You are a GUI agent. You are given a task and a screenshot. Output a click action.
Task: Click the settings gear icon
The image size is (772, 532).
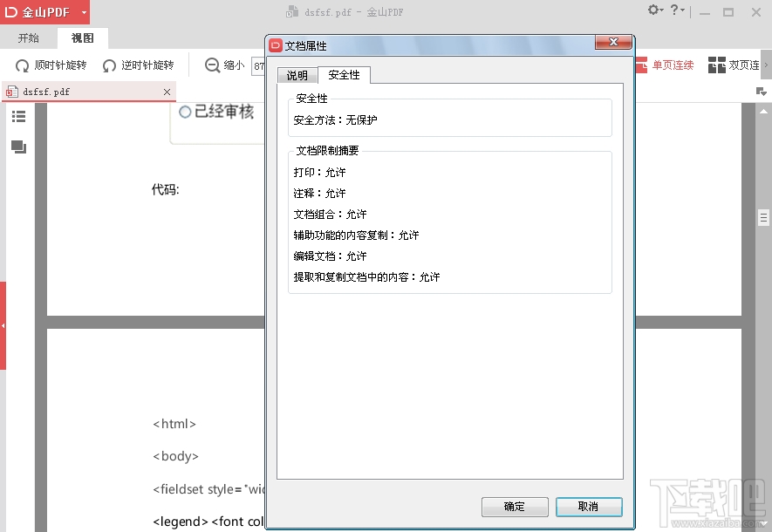[x=652, y=10]
